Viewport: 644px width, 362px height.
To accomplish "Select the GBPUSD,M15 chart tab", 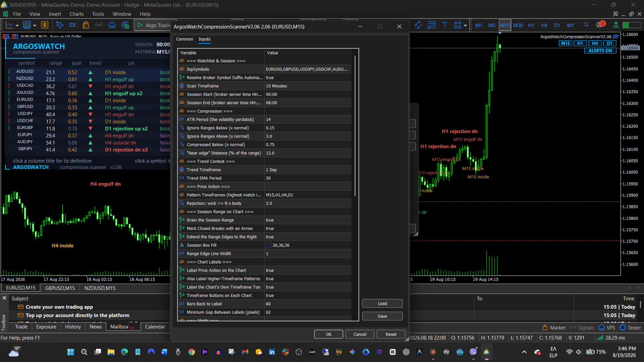I will 60,288.
